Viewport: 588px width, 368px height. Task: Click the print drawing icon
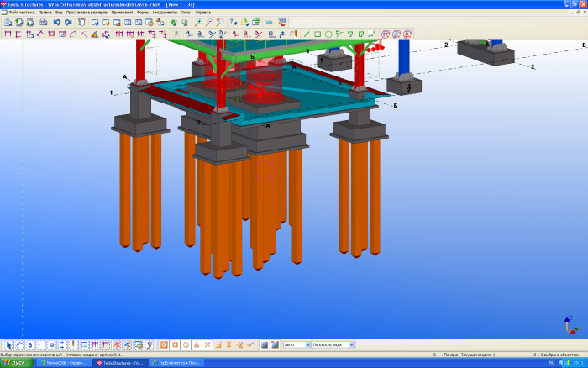pyautogui.click(x=44, y=23)
